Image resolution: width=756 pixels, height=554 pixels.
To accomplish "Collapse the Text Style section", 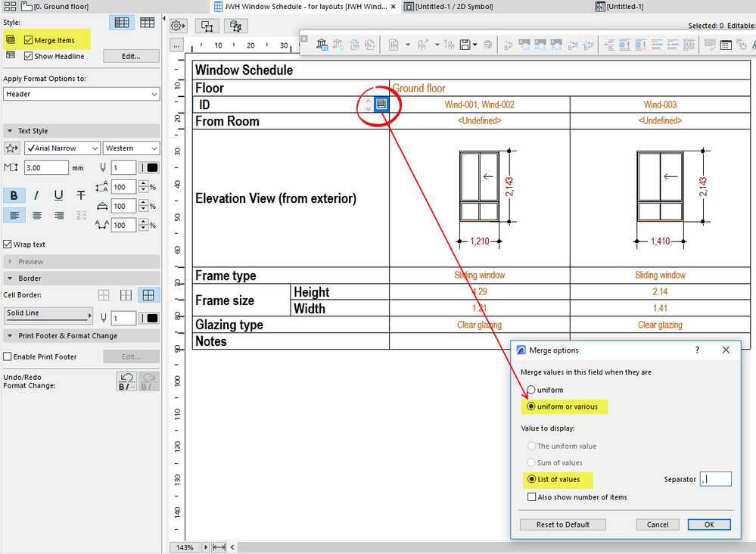I will click(x=9, y=131).
